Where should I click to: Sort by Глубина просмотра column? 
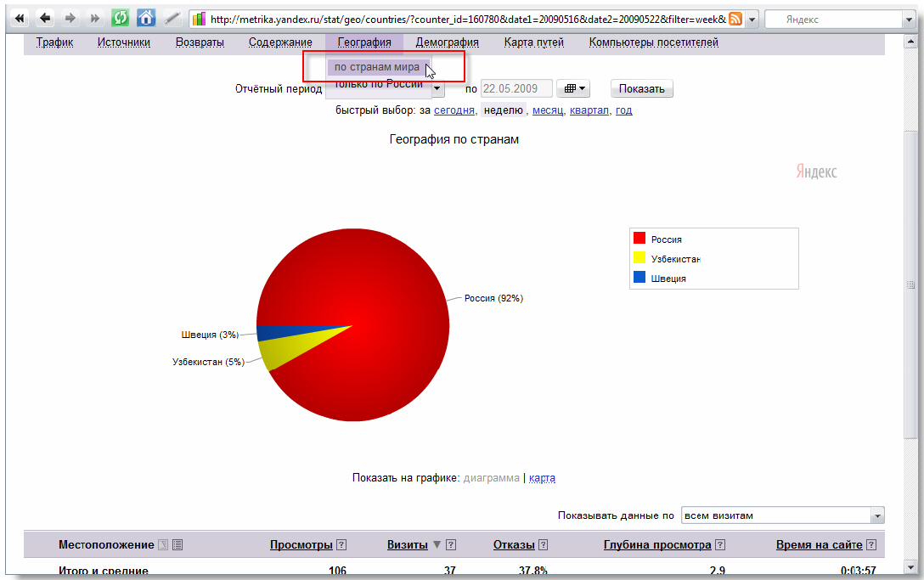pos(657,545)
